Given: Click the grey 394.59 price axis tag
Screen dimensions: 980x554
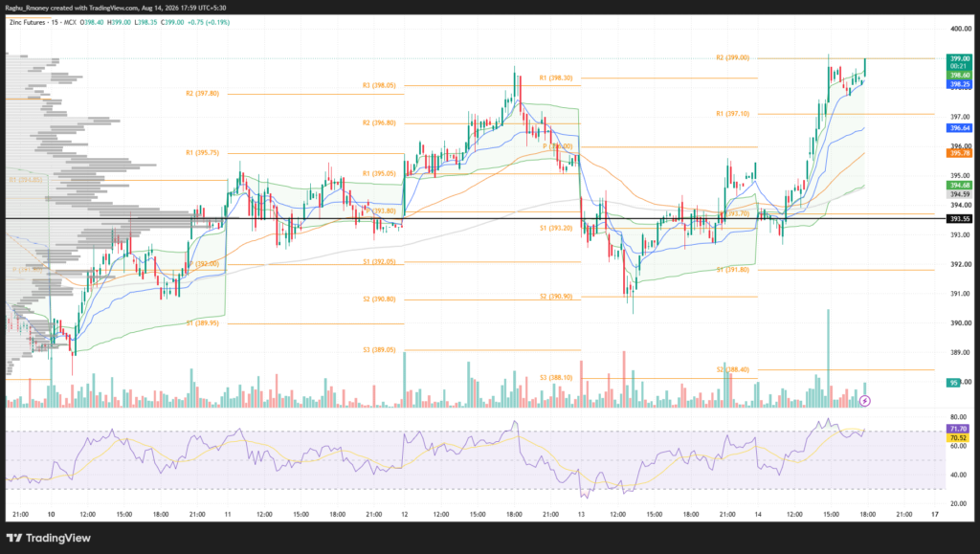Looking at the screenshot, I should point(959,194).
